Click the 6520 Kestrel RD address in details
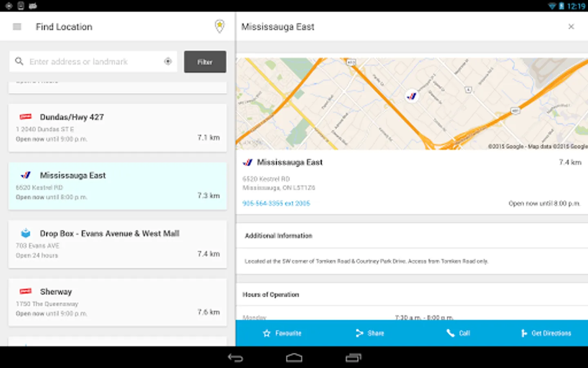 (266, 179)
